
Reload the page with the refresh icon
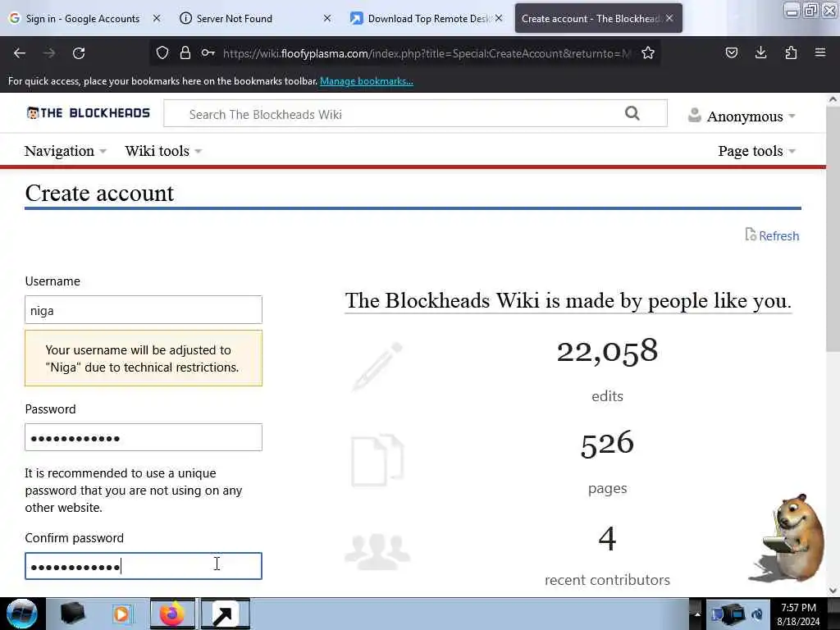click(79, 53)
